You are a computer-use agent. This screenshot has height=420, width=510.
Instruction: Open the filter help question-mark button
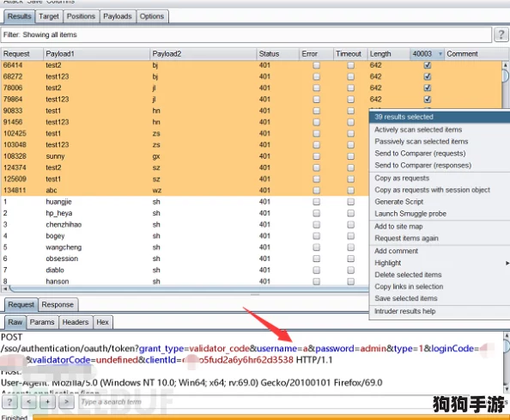(x=501, y=34)
